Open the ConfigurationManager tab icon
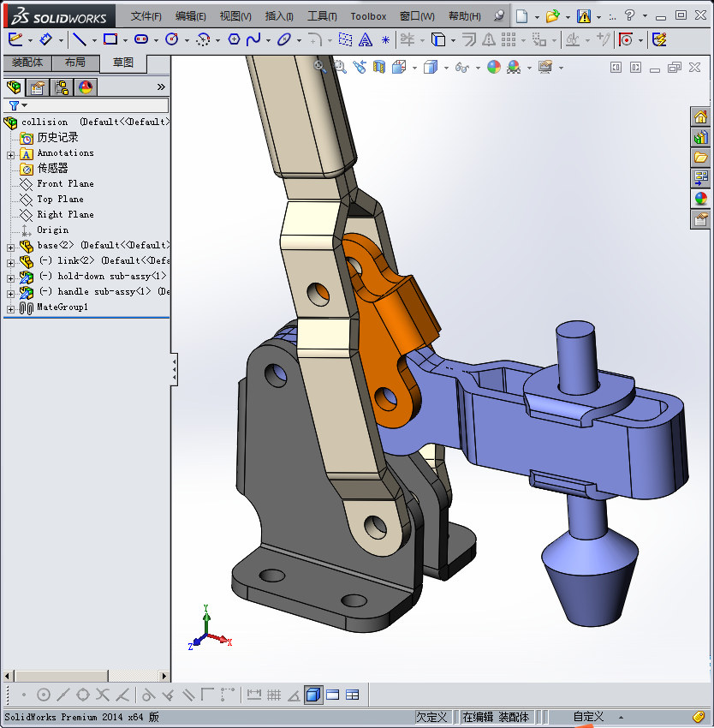Image resolution: width=714 pixels, height=728 pixels. click(x=62, y=87)
